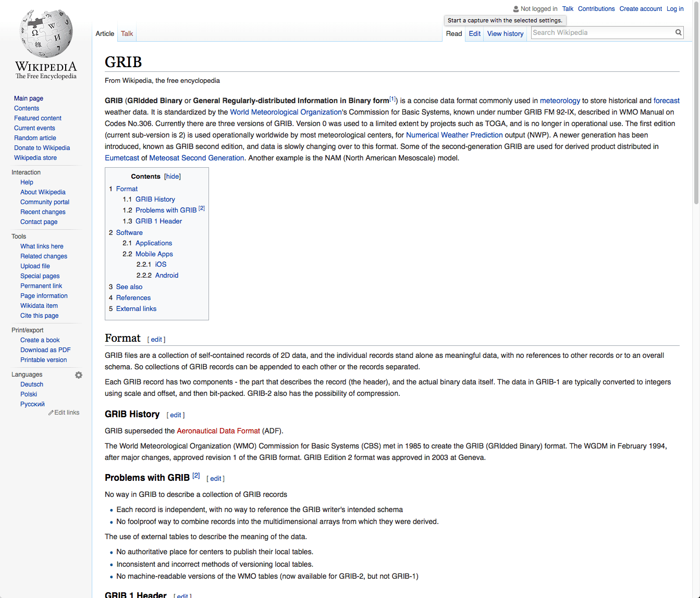
Task: Jump to Mobile Apps in contents
Action: click(154, 254)
